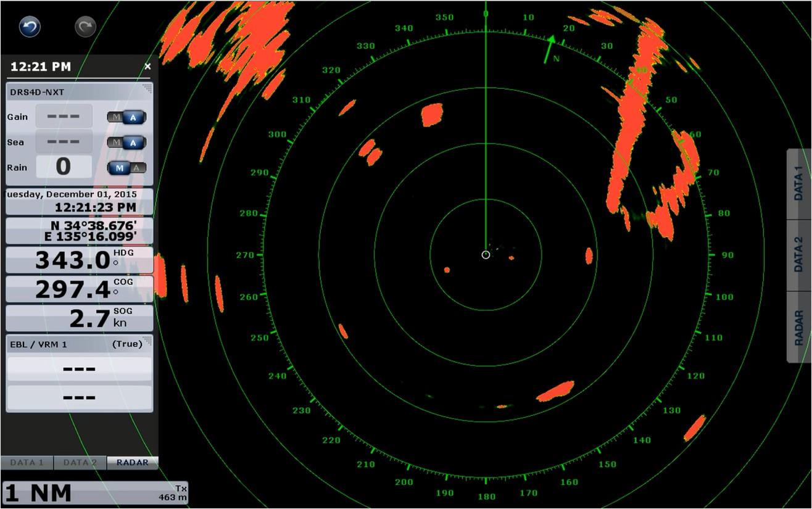Toggle Sea manual/auto switch
This screenshot has width=812, height=509.
tap(126, 143)
